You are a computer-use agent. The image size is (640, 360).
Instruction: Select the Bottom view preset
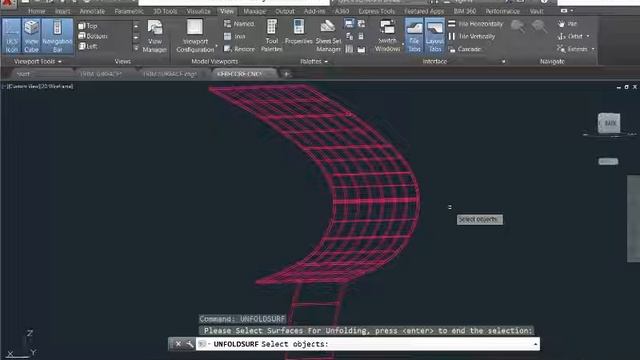point(93,36)
